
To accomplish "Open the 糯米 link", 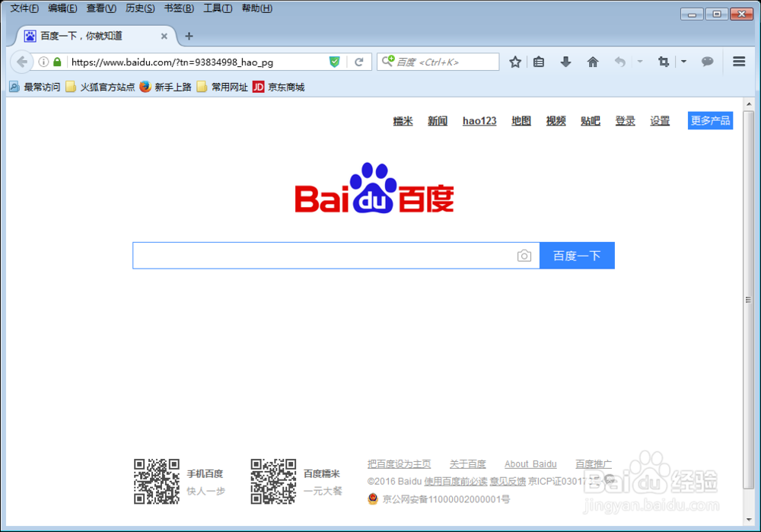I will (403, 121).
